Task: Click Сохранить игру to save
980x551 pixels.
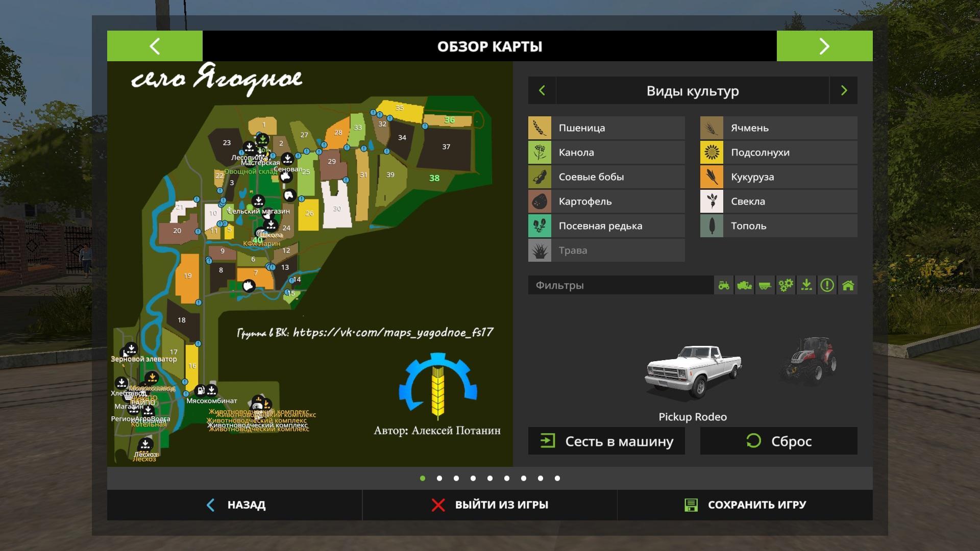Action: [745, 505]
